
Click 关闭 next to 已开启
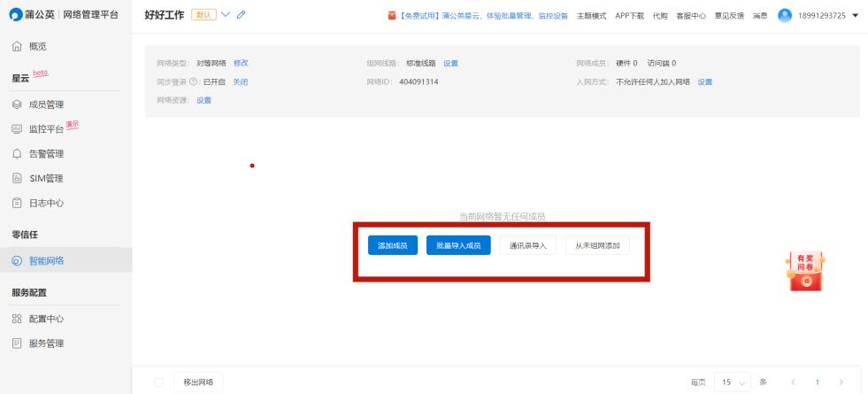tap(240, 82)
